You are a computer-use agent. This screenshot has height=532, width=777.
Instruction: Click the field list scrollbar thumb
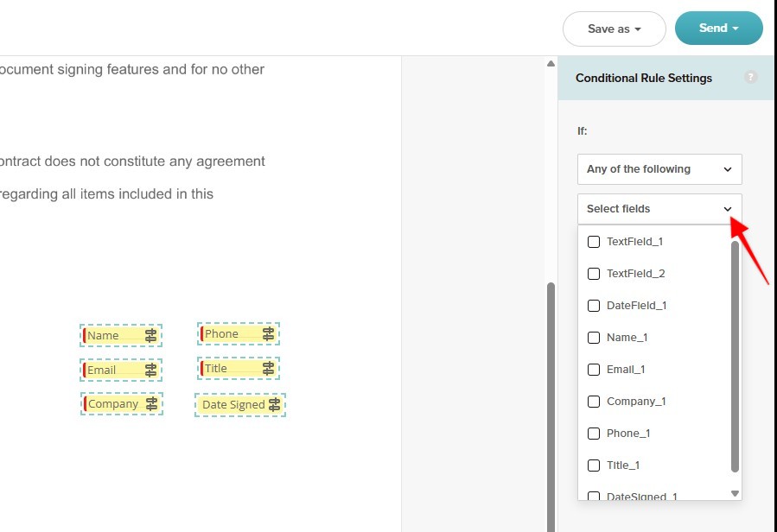(735, 357)
